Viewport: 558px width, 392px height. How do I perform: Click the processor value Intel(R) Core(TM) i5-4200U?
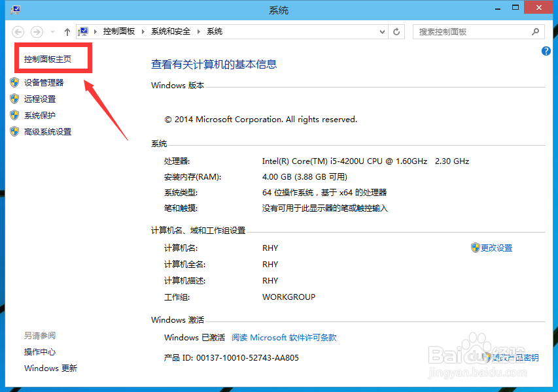pos(366,161)
